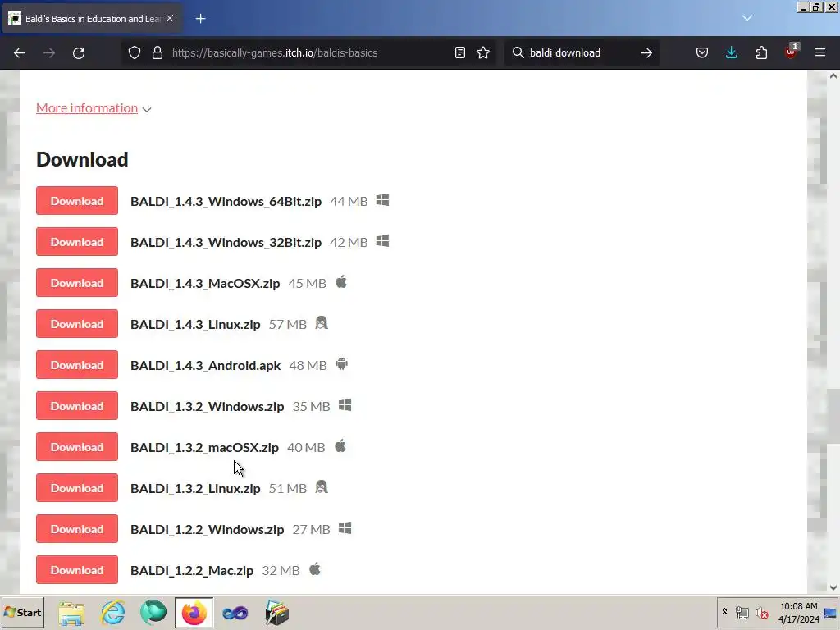Show hidden system tray icons

(725, 612)
